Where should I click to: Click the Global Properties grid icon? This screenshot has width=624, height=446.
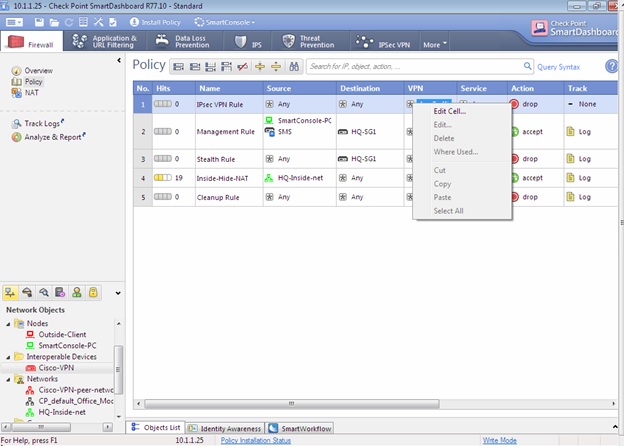pyautogui.click(x=83, y=22)
